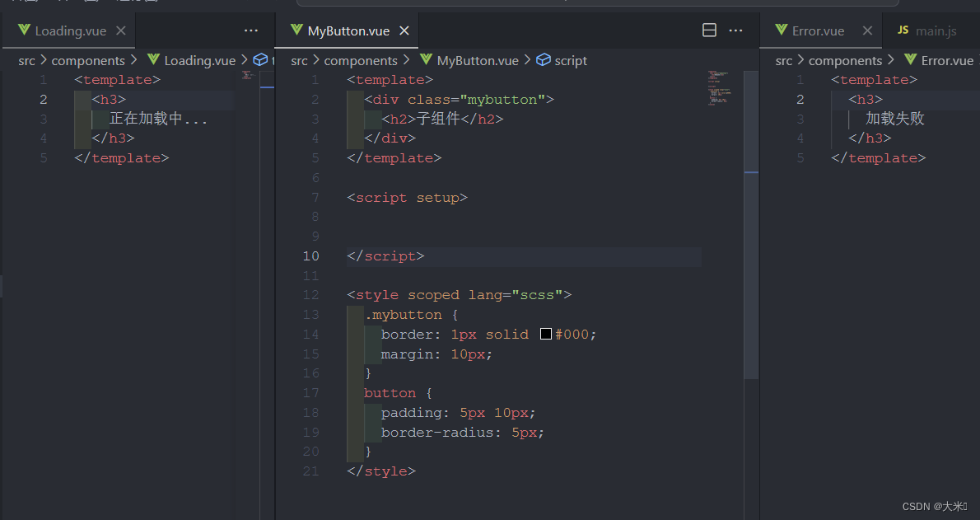The width and height of the screenshot is (980, 520).
Task: Open More Actions menu in the MyButton.vue editor group
Action: pyautogui.click(x=735, y=30)
